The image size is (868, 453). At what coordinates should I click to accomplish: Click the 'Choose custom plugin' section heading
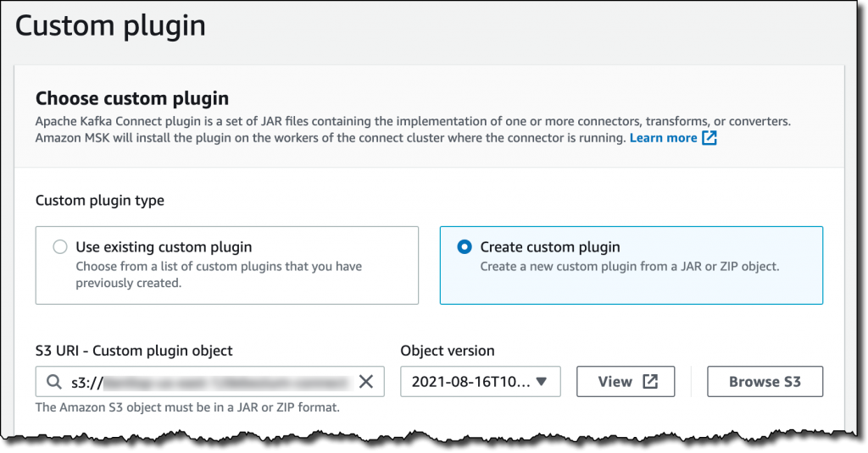coord(132,99)
